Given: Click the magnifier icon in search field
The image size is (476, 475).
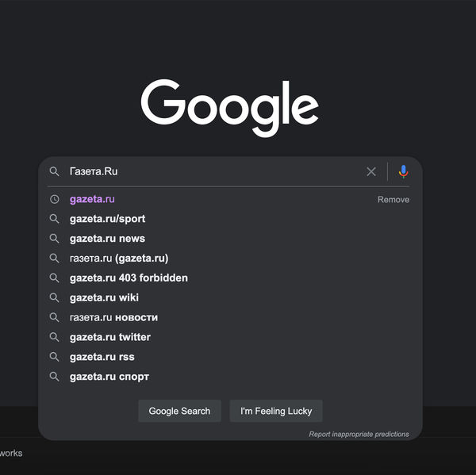Looking at the screenshot, I should (x=54, y=171).
